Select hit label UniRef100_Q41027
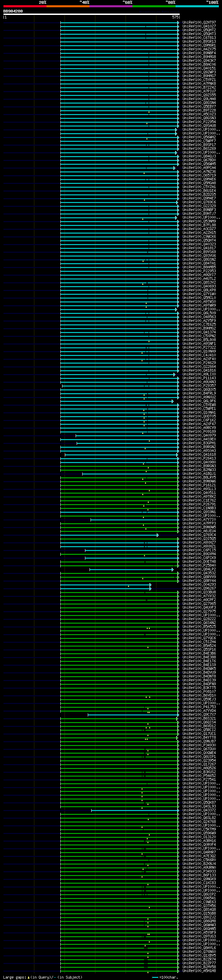 coord(199,26)
